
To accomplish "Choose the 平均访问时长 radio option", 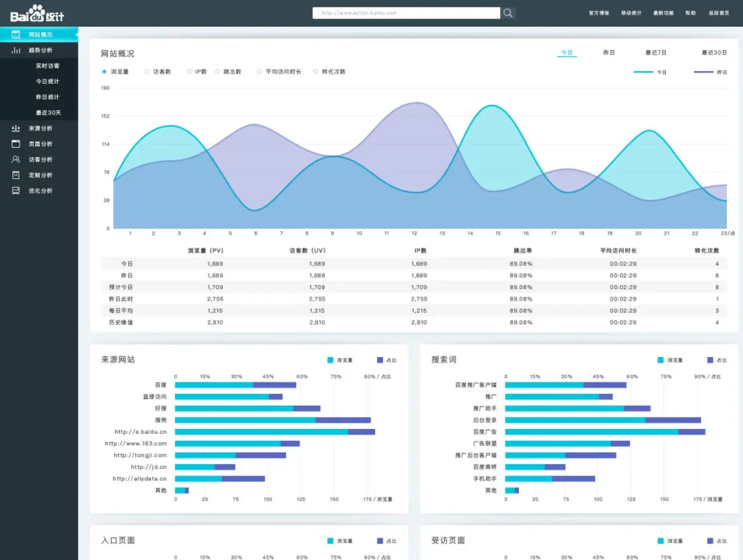I will pos(259,72).
